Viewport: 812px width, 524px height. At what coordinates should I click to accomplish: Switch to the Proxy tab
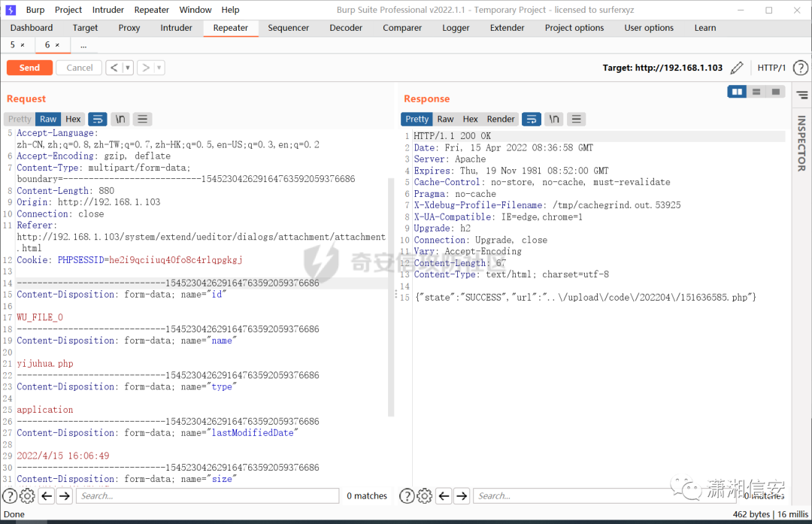pos(129,28)
